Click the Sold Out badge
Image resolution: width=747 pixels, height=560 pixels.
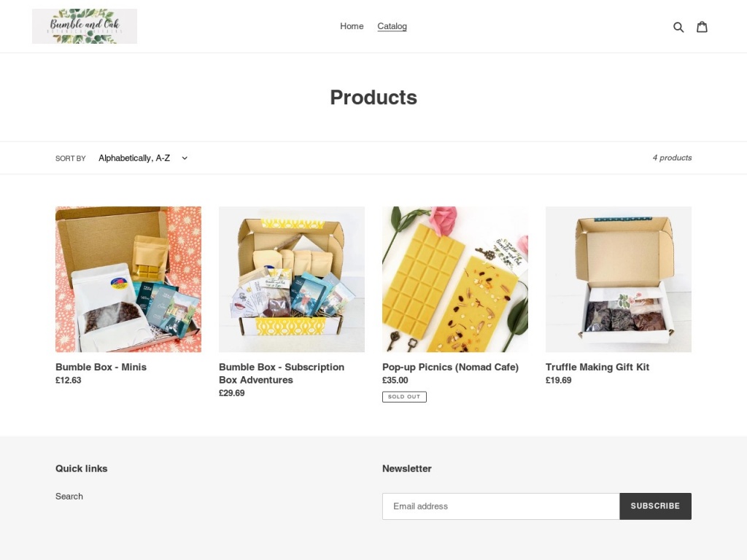[404, 397]
